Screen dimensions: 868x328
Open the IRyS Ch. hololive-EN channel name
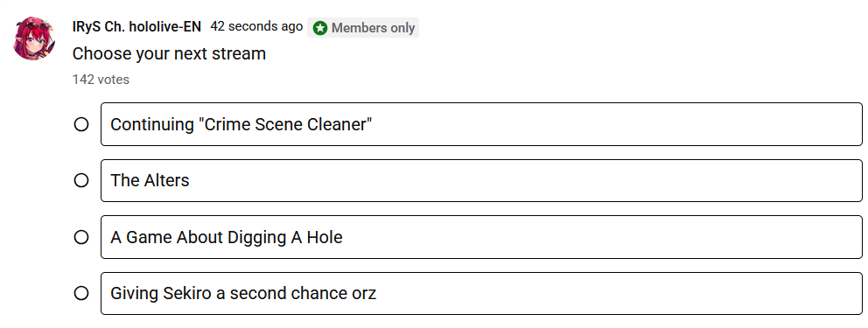pyautogui.click(x=136, y=26)
